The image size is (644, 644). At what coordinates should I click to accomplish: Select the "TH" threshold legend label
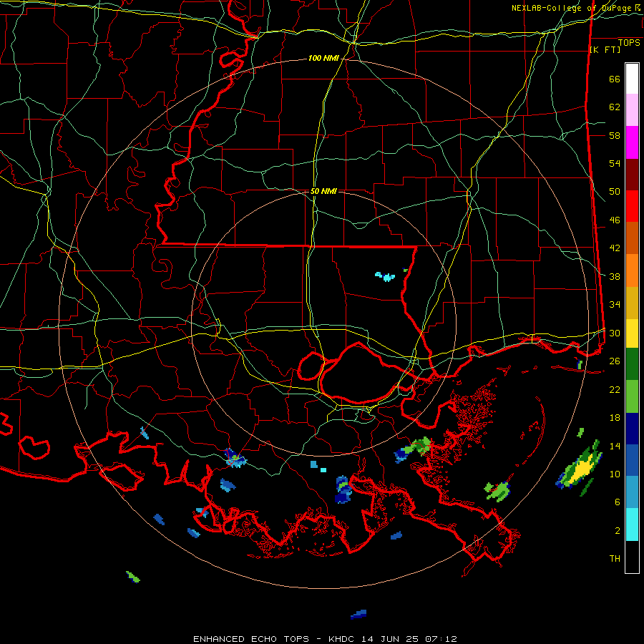(x=615, y=559)
